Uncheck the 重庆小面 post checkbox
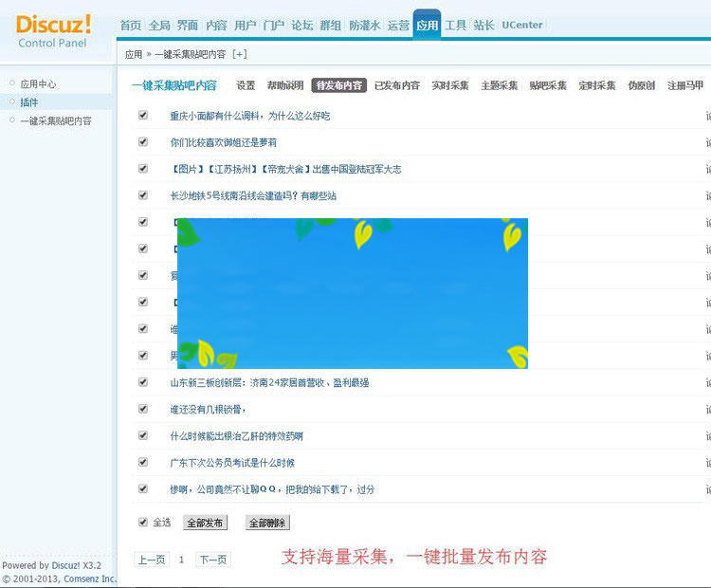 pos(143,115)
